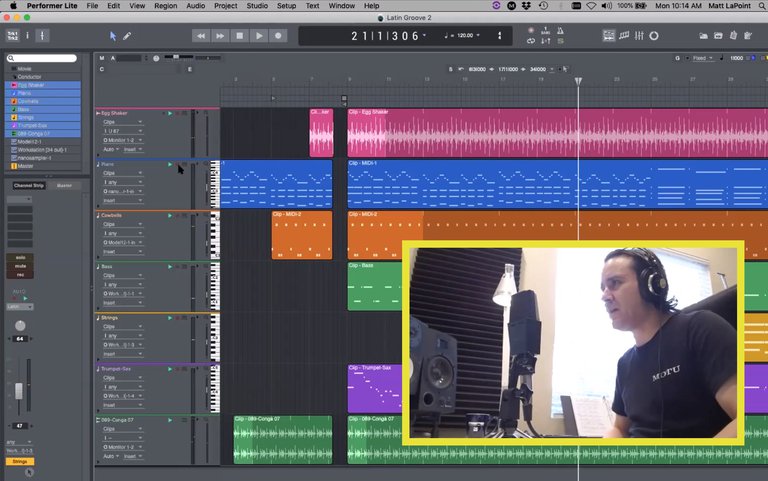768x481 pixels.
Task: Click the counter up/down stepper
Action: (x=500, y=36)
